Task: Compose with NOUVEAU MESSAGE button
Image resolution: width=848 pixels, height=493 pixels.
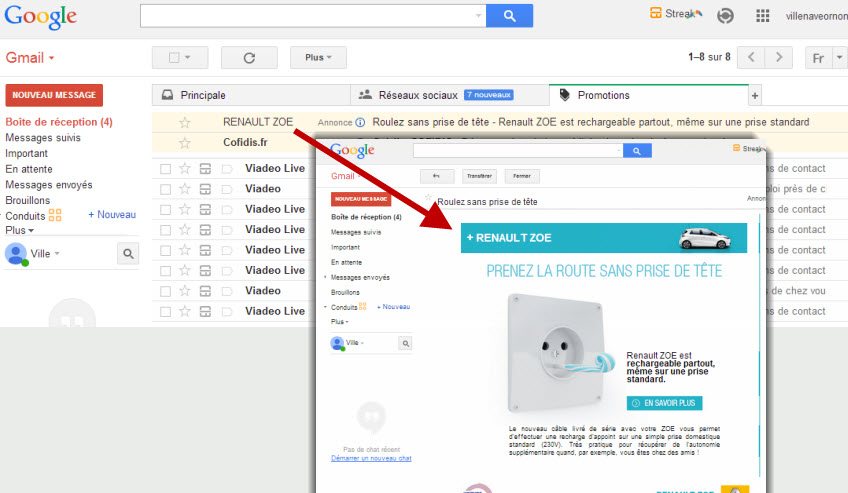Action: click(x=54, y=95)
